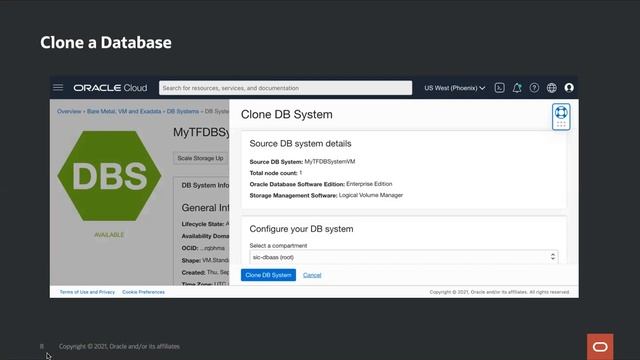This screenshot has width=640, height=360.
Task: Click the Total node count label
Action: tap(273, 173)
